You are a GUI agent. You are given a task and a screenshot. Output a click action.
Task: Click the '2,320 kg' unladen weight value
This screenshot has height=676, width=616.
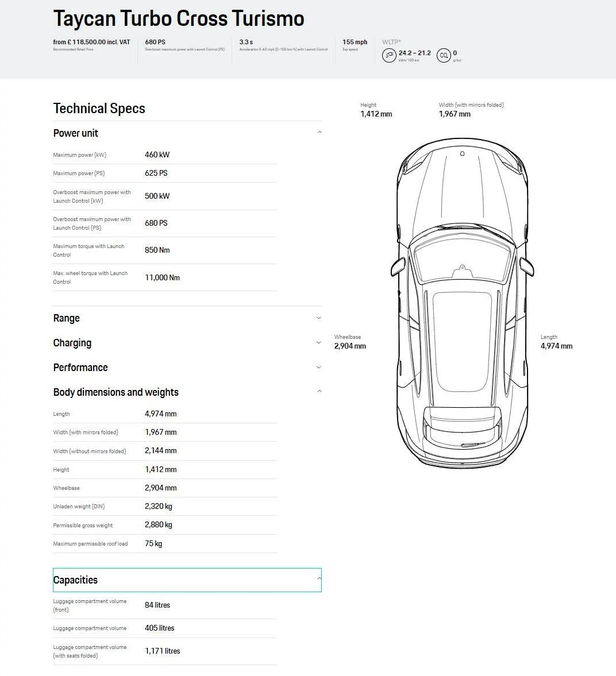tap(159, 506)
